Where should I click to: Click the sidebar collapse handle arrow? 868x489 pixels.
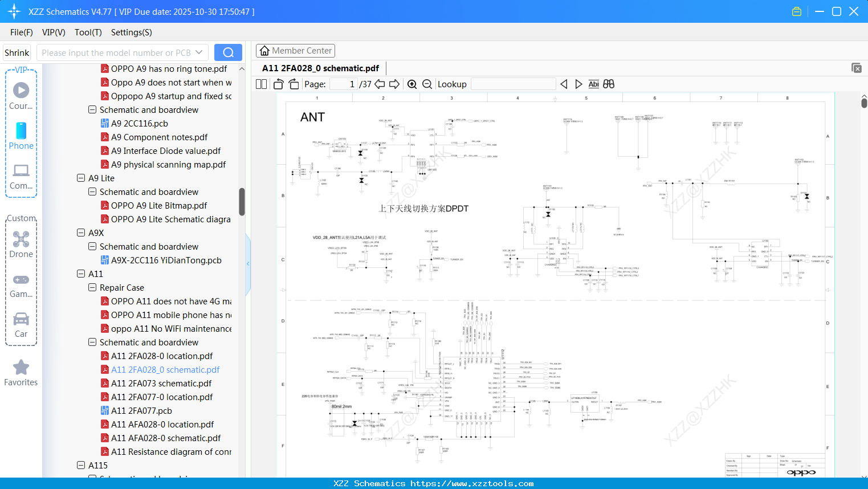pos(248,264)
